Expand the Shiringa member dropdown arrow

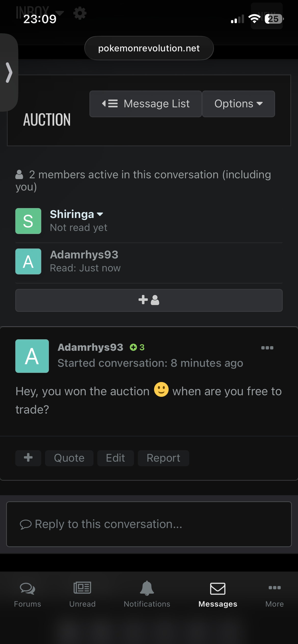[100, 214]
